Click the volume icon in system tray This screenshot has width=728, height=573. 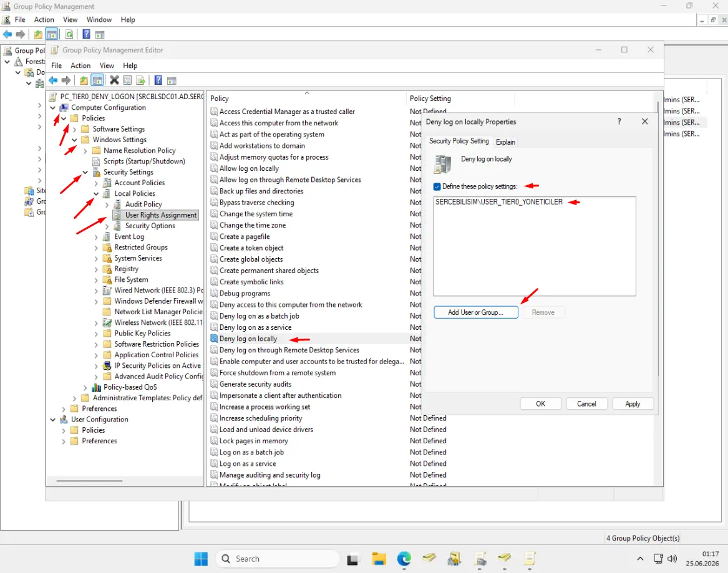click(672, 559)
